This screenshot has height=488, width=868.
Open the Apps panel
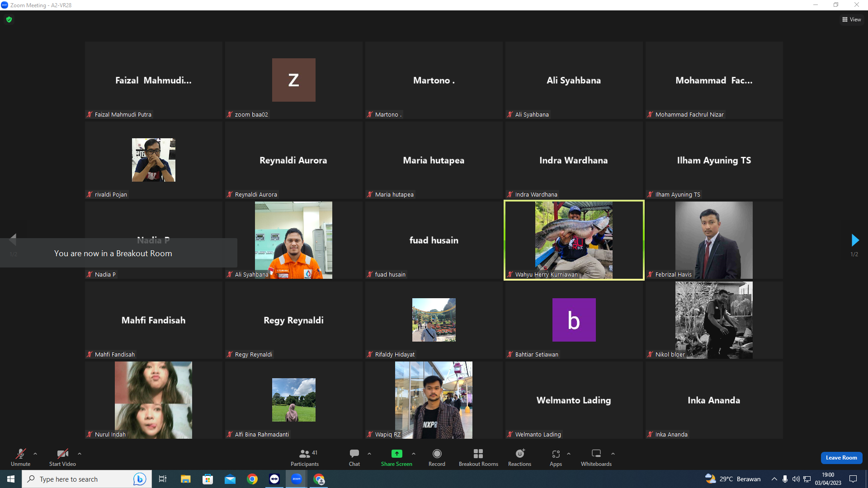pyautogui.click(x=556, y=457)
